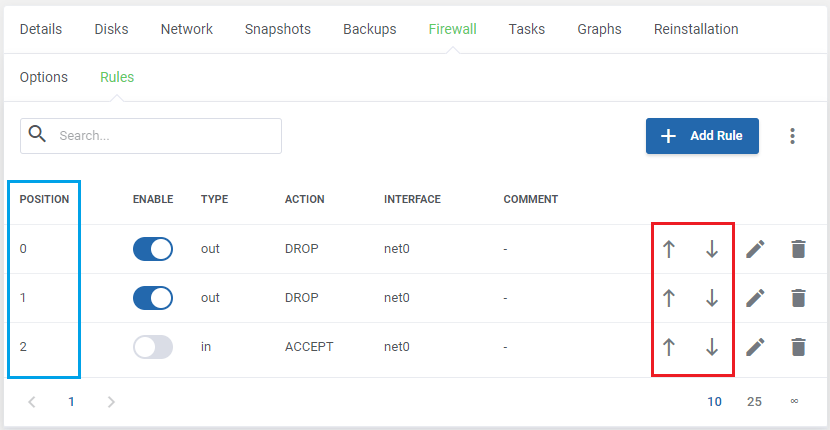Open the Backups tab
The image size is (830, 430).
click(x=369, y=29)
